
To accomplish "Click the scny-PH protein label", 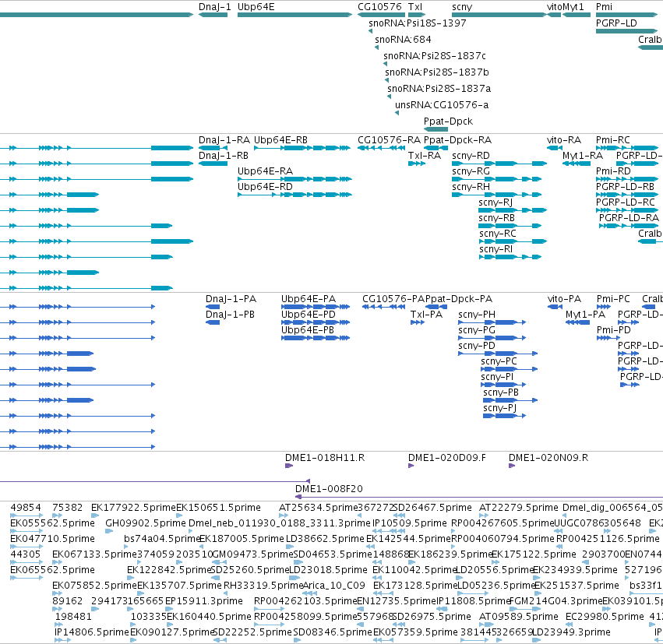I will click(x=477, y=315).
